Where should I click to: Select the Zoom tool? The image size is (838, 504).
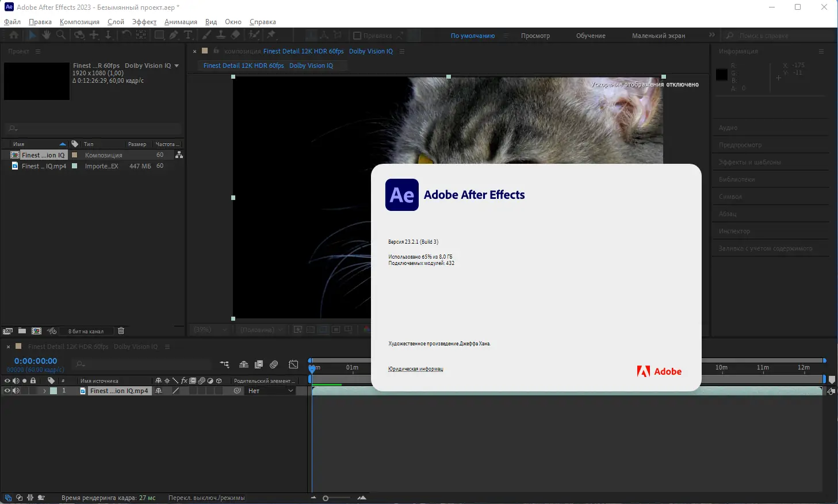pos(61,35)
